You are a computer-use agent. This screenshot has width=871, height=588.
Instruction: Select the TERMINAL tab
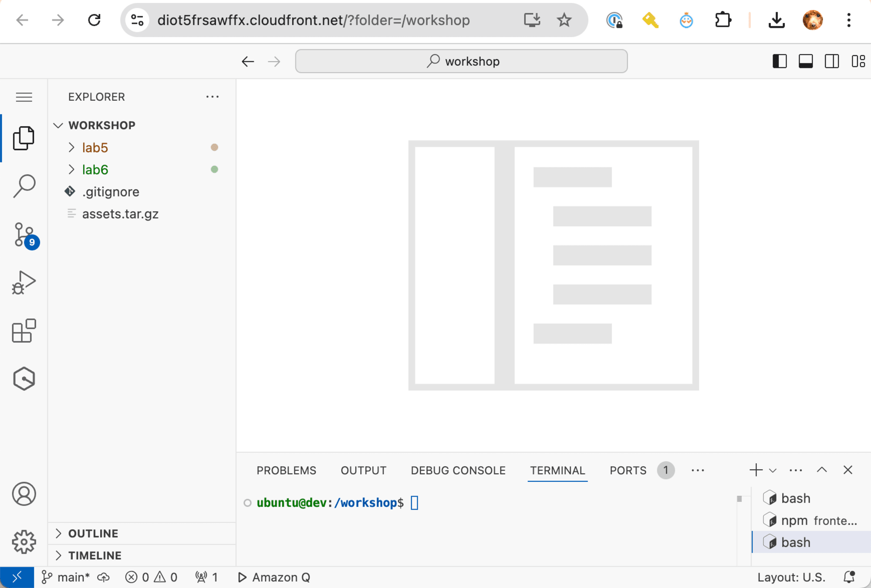click(557, 470)
